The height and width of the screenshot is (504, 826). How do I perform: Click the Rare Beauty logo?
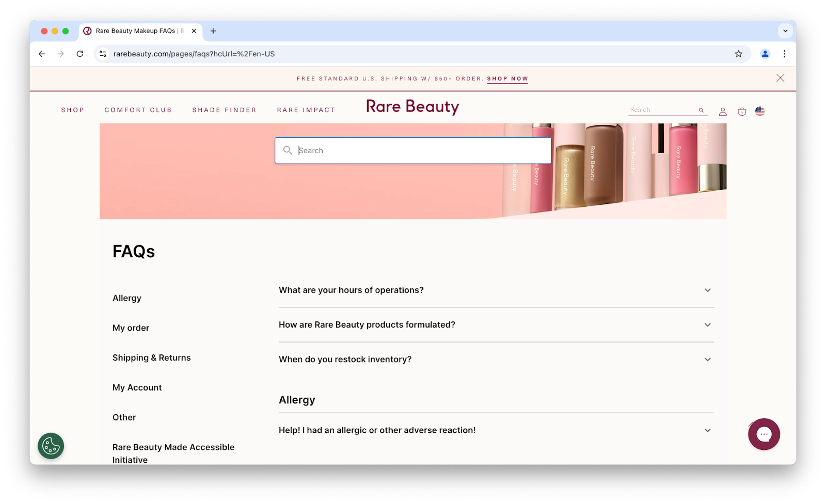(x=412, y=107)
